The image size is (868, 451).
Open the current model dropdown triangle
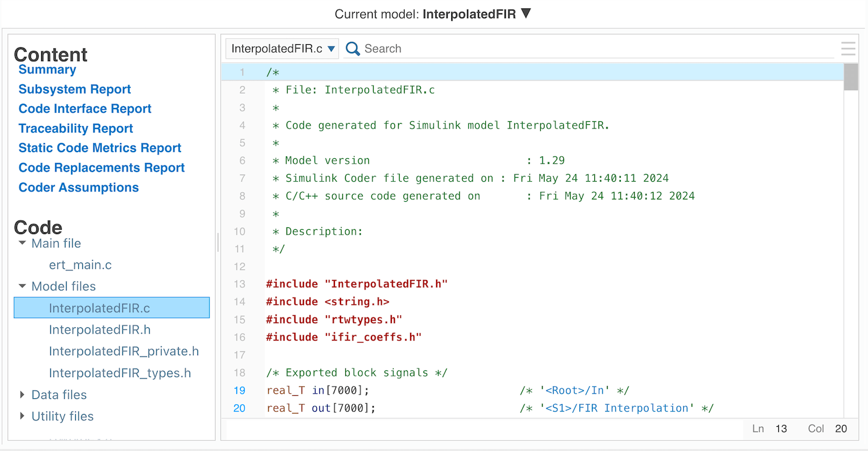coord(526,13)
